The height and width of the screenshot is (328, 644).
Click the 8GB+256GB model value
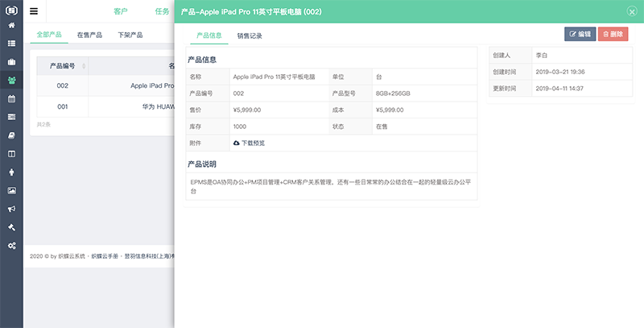pyautogui.click(x=393, y=93)
